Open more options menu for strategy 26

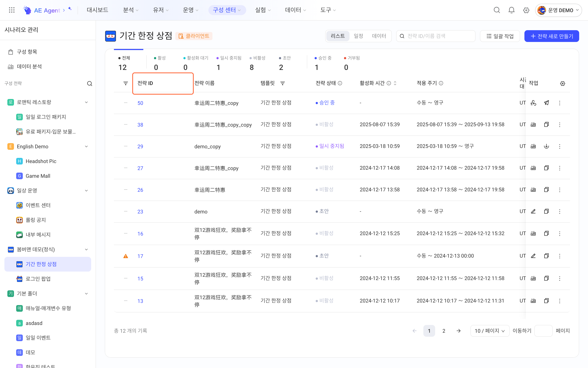[560, 190]
